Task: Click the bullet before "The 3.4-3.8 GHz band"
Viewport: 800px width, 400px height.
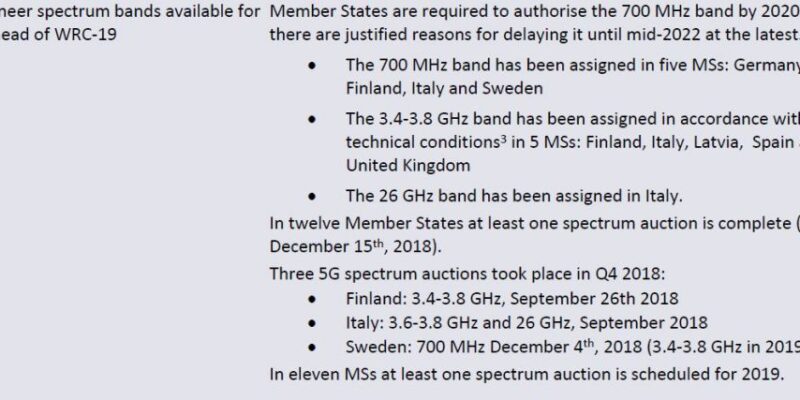Action: 311,119
